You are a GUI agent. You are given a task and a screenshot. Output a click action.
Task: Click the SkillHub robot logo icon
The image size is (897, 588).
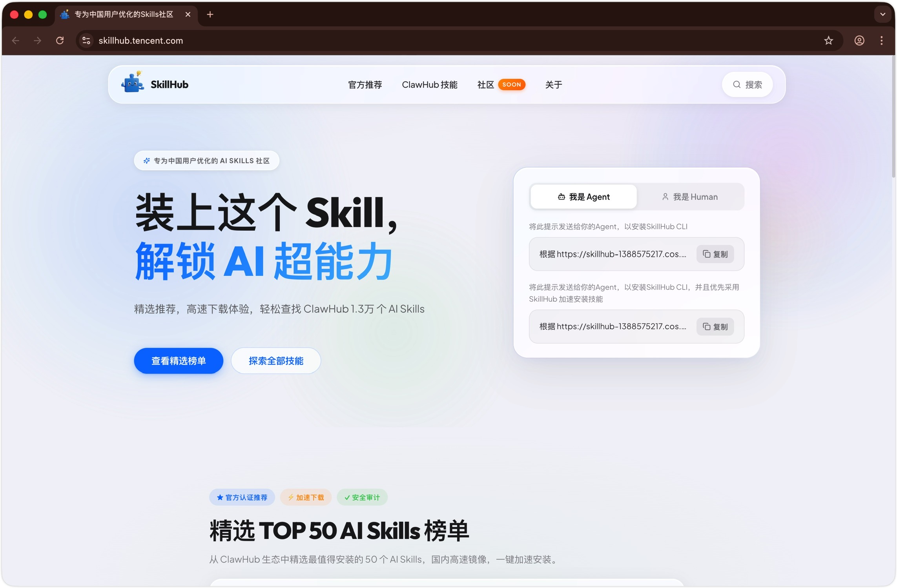(132, 83)
